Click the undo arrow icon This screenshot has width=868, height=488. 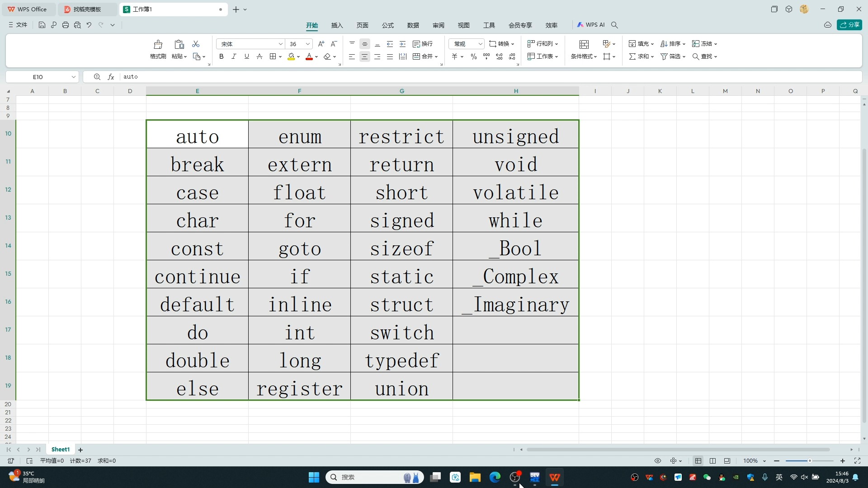pos(89,25)
